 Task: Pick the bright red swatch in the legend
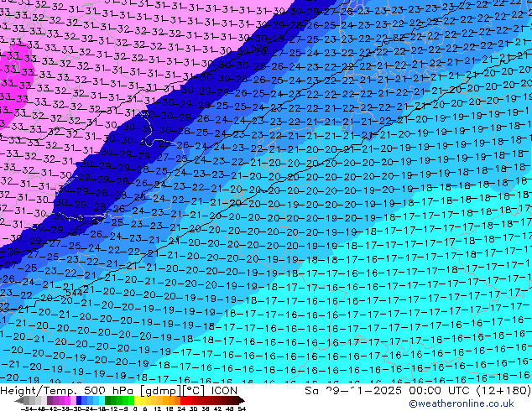[x=183, y=401]
